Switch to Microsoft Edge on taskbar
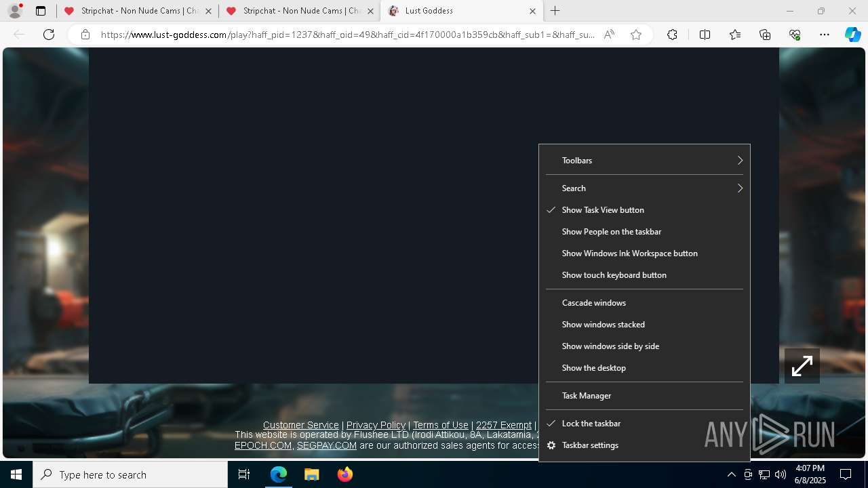 (x=279, y=474)
